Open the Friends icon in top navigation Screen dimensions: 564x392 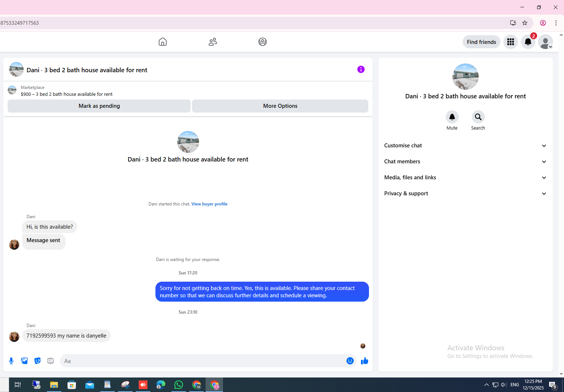(x=213, y=42)
